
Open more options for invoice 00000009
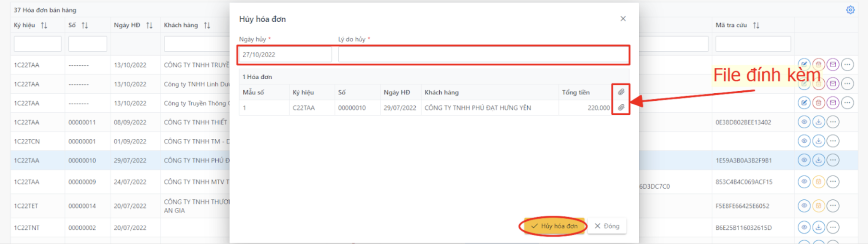pyautogui.click(x=833, y=182)
